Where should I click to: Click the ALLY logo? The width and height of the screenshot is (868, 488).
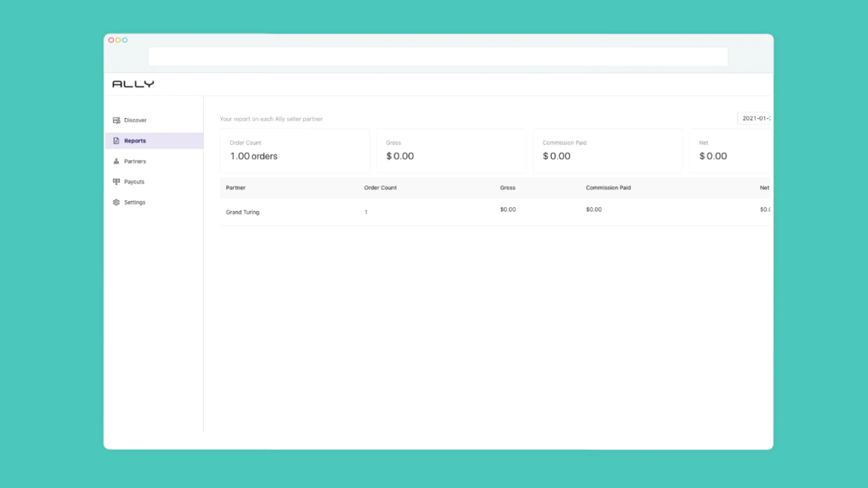(133, 84)
